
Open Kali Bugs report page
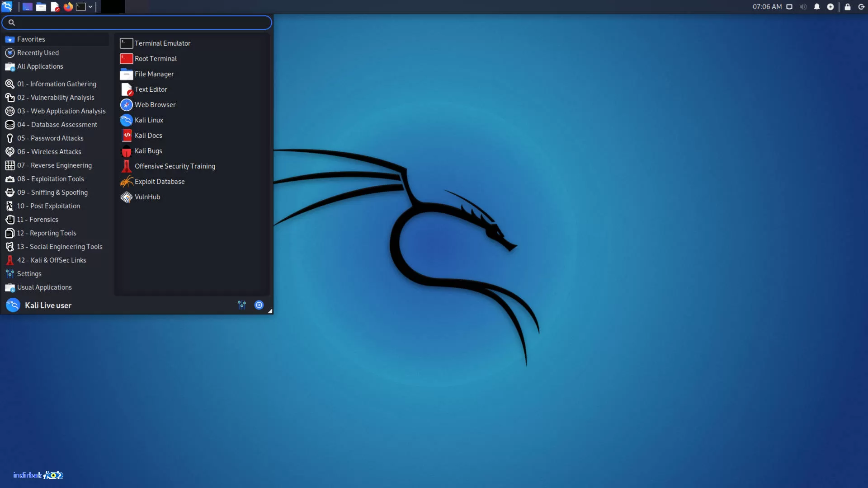point(148,150)
